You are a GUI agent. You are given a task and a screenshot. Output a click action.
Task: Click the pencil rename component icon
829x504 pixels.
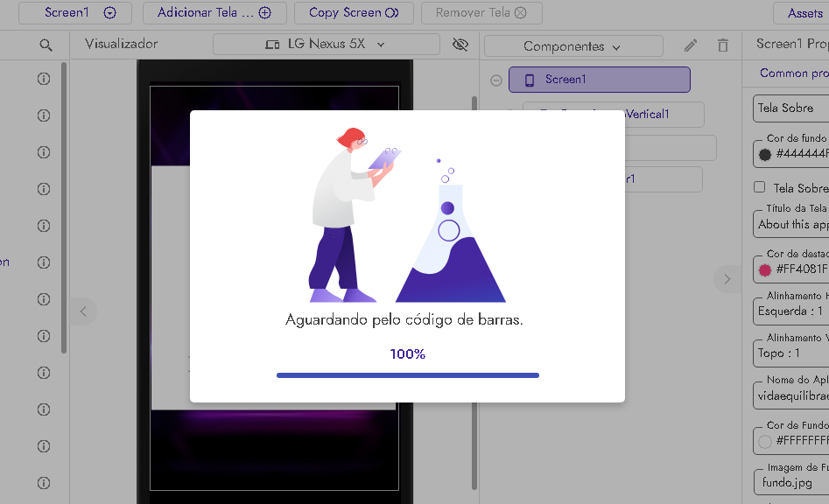tap(691, 46)
